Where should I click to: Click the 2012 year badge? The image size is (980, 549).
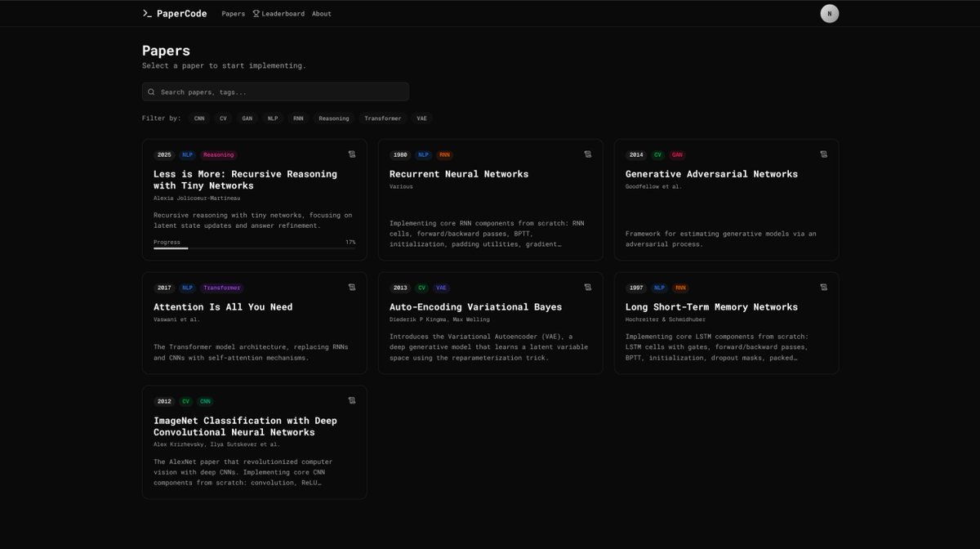point(164,401)
